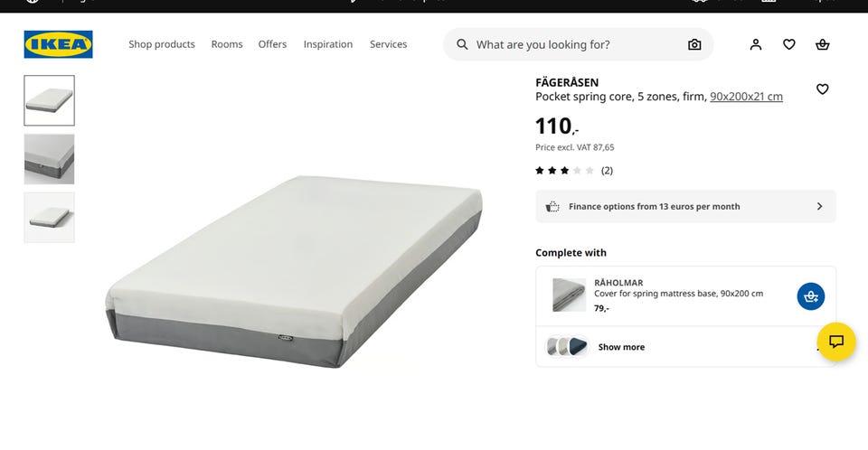Open the Rooms menu
The height and width of the screenshot is (450, 868).
[227, 44]
